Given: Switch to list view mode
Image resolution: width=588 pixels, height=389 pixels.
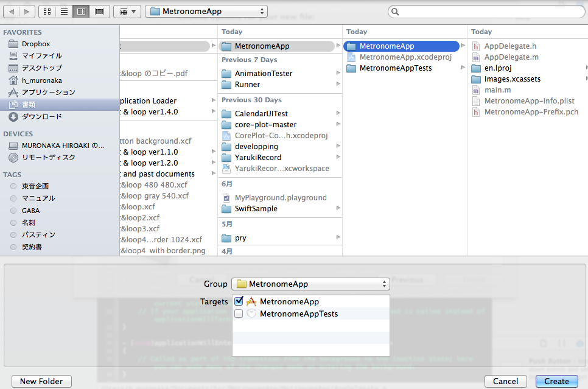Looking at the screenshot, I should (x=64, y=12).
